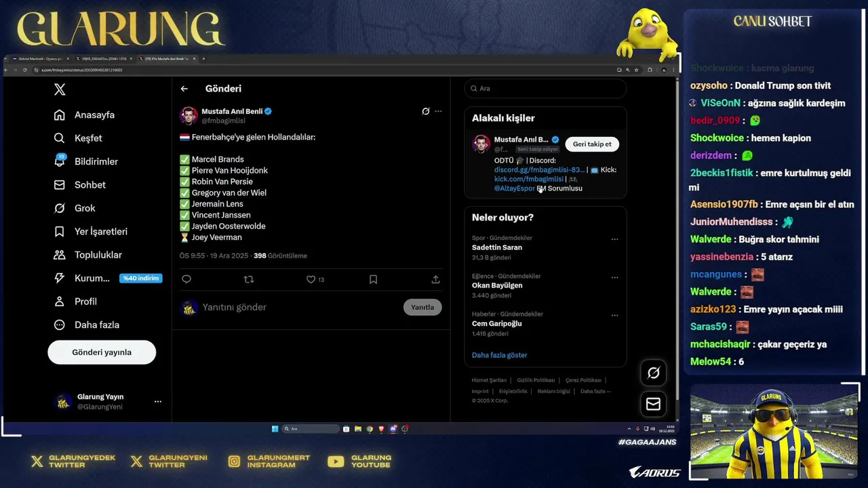Click Geri takip et button
Screen dimensions: 868x488
592,144
